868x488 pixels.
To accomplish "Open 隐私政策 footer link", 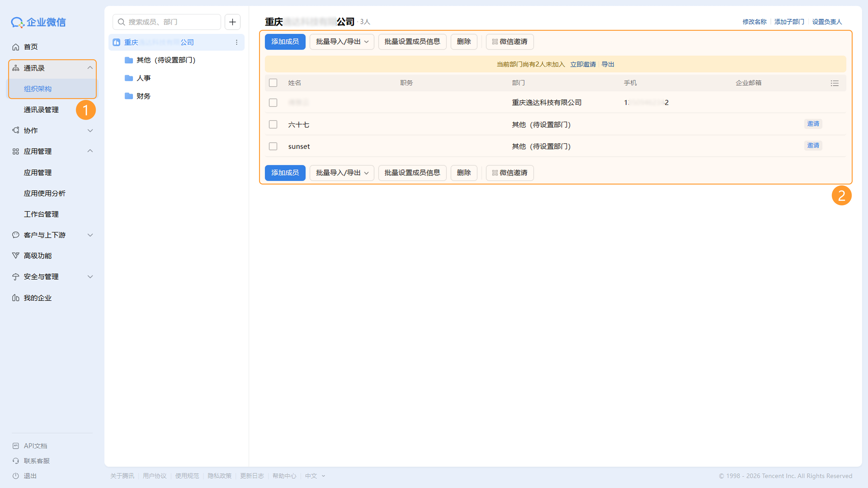I will point(219,476).
